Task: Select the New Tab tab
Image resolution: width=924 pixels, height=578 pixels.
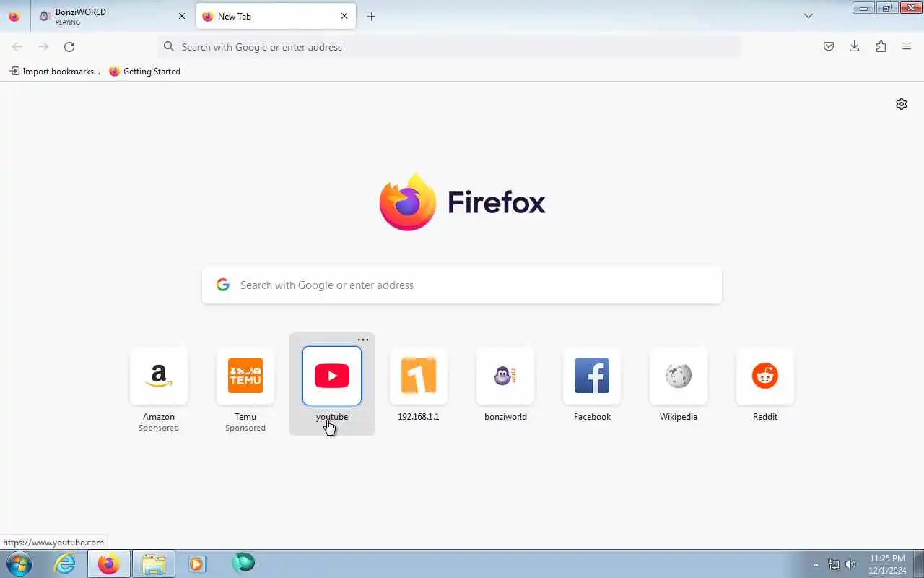Action: [276, 16]
